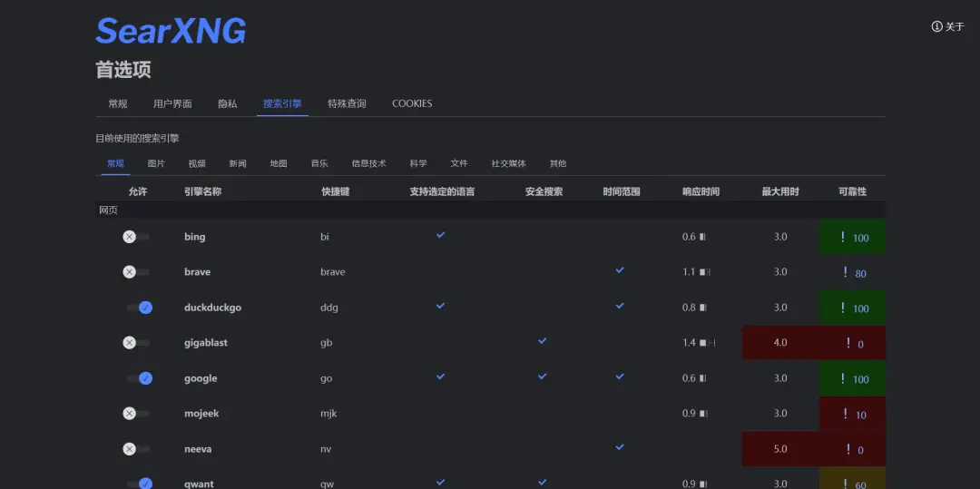The height and width of the screenshot is (489, 980).
Task: Click the brave engine name
Action: (x=198, y=271)
